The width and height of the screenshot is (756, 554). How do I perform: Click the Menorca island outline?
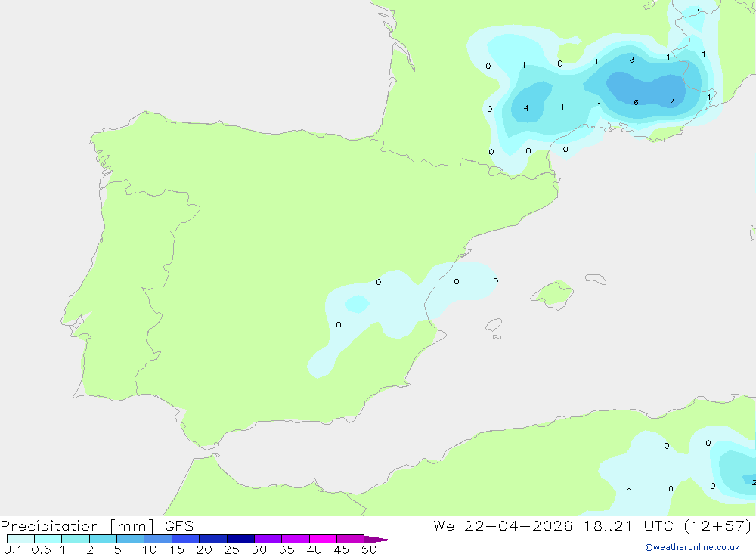tap(596, 279)
